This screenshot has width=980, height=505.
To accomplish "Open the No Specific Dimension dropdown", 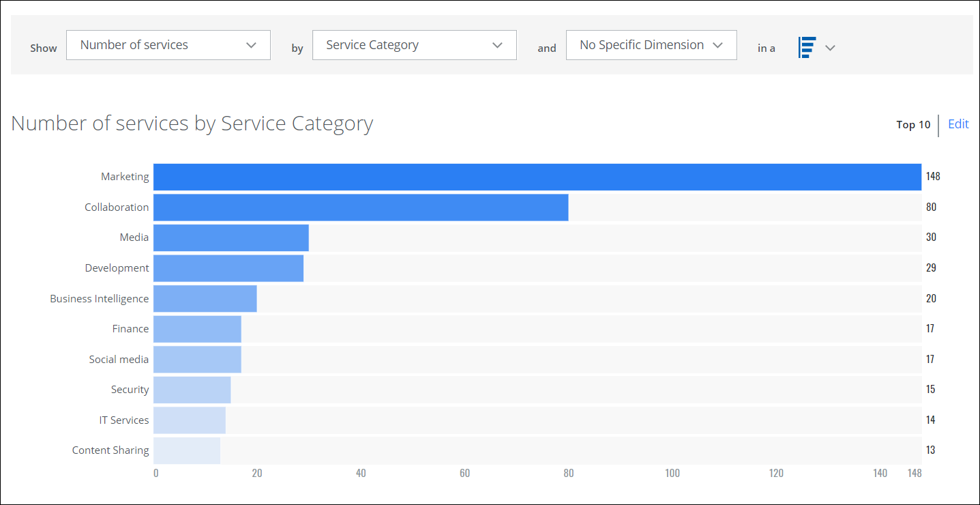I will point(651,45).
